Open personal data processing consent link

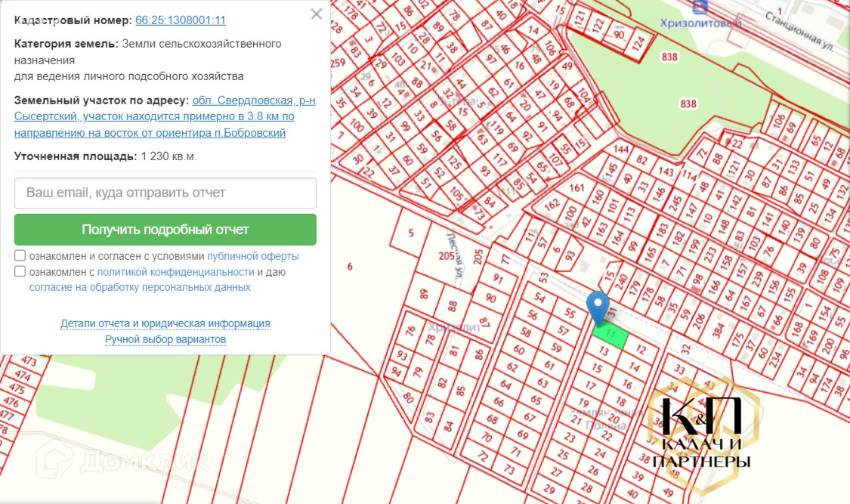(140, 287)
